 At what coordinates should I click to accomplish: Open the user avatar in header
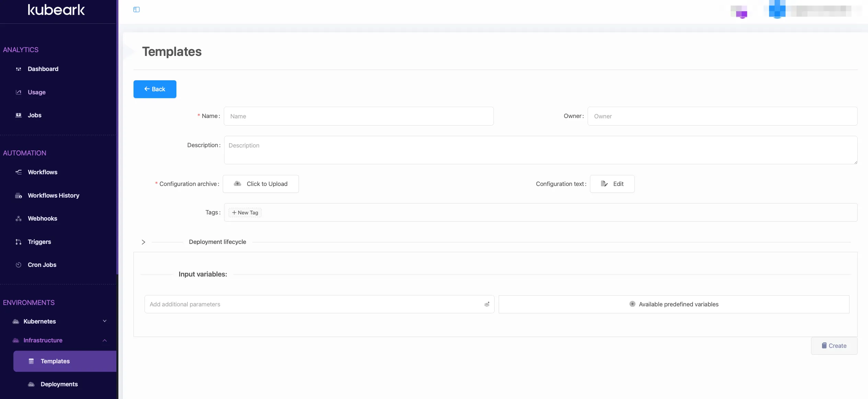(777, 10)
